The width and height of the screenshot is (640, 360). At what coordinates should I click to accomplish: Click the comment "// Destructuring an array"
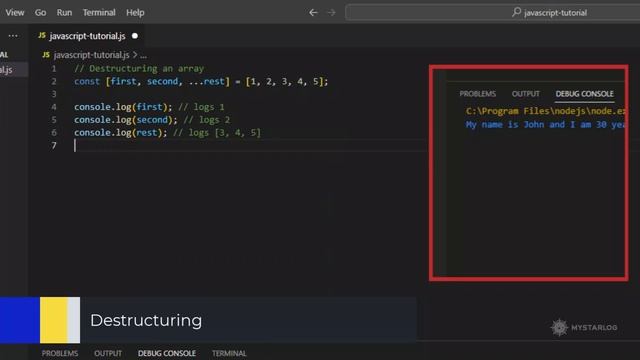pyautogui.click(x=139, y=69)
